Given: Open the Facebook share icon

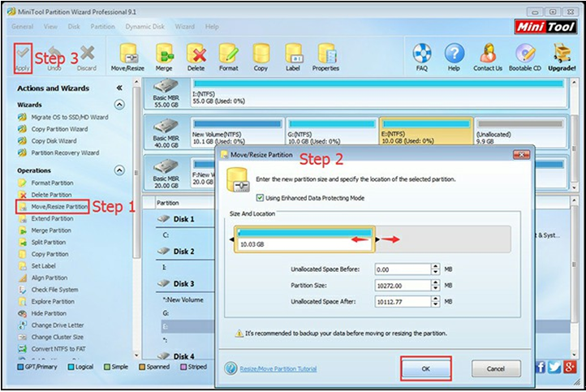Looking at the screenshot, I should click(x=541, y=367).
